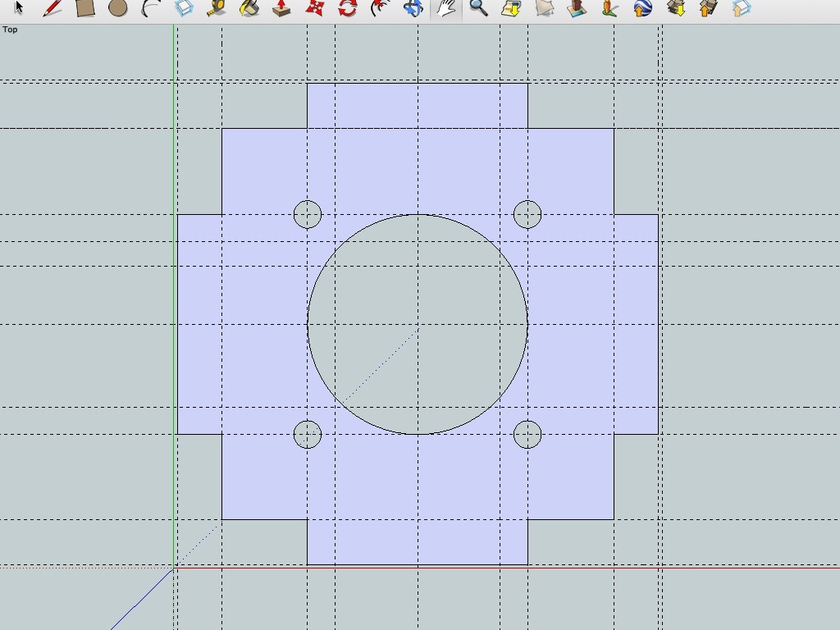Screen dimensions: 840x630
Task: Activate the Rectangle tool
Action: 85,7
